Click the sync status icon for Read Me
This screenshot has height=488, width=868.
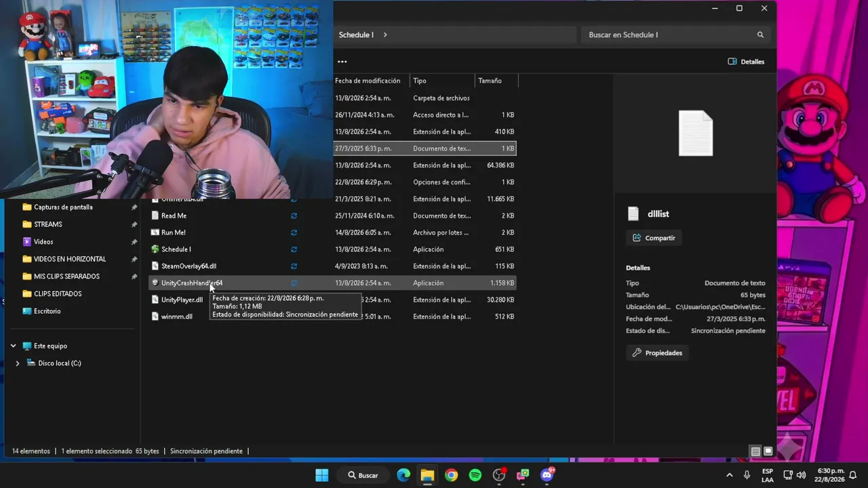[x=294, y=216]
